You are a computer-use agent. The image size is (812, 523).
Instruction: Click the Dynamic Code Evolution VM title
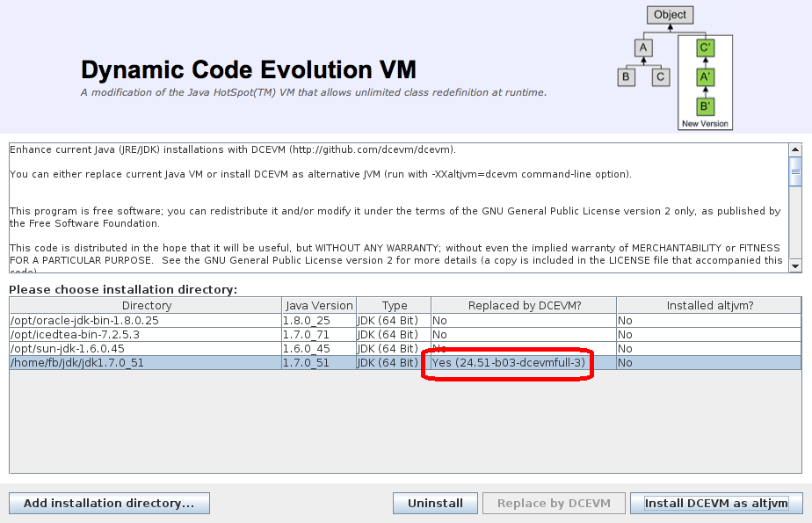[x=249, y=70]
